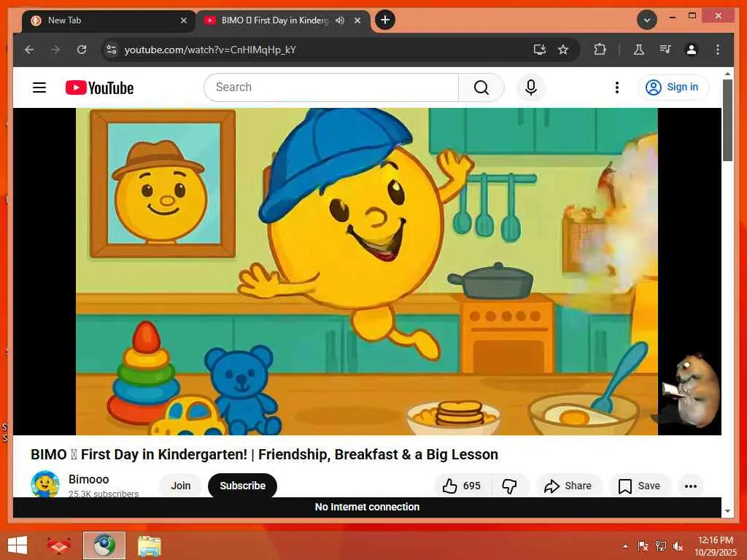
Task: Open the Bimooo channel avatar
Action: pyautogui.click(x=44, y=484)
